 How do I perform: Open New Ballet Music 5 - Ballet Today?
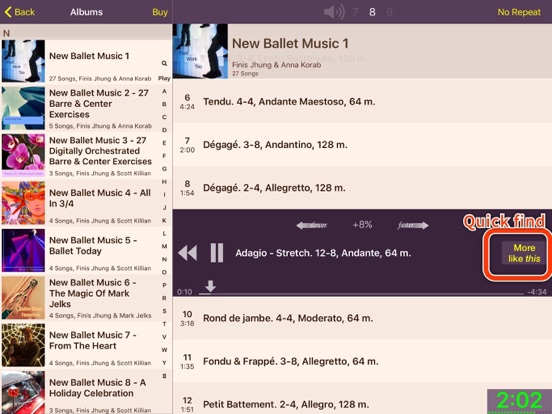(x=86, y=250)
